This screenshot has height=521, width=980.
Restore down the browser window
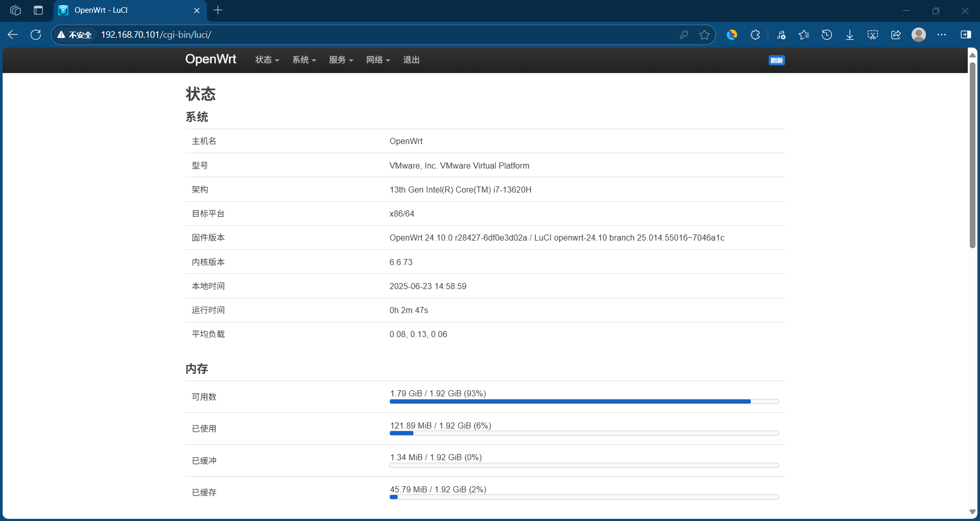(x=936, y=10)
